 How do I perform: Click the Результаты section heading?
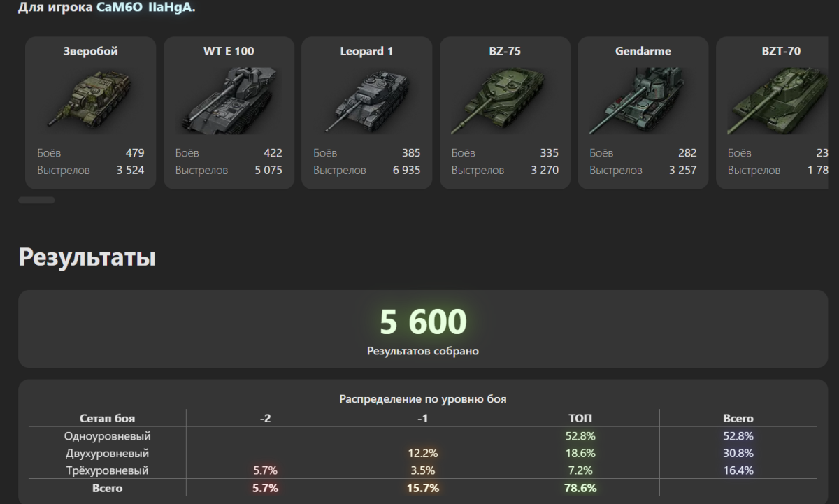pos(87,257)
